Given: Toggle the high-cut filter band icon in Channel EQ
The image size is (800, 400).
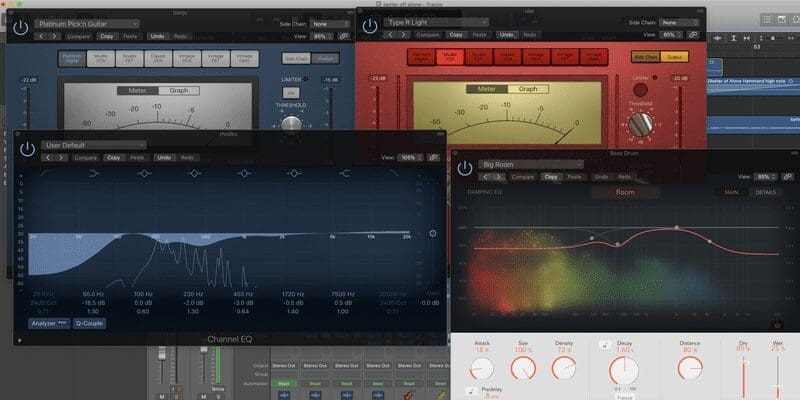Looking at the screenshot, I should [x=394, y=173].
